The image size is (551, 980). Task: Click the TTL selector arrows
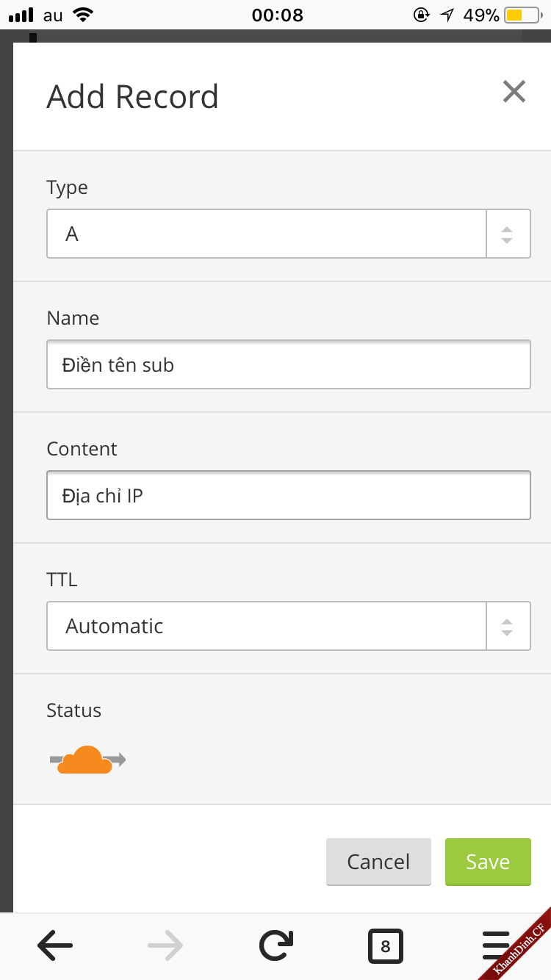[x=507, y=626]
